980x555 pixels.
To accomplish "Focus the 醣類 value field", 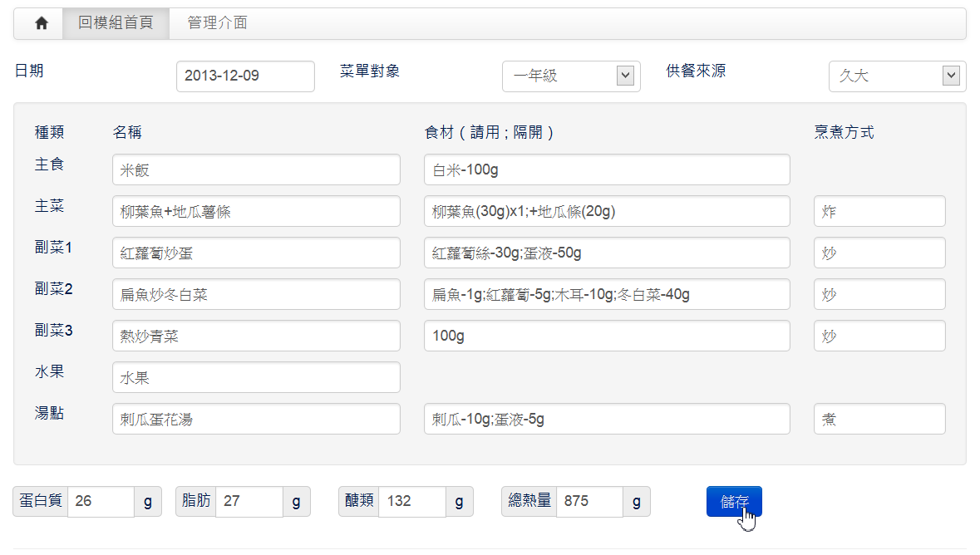I will tap(412, 502).
